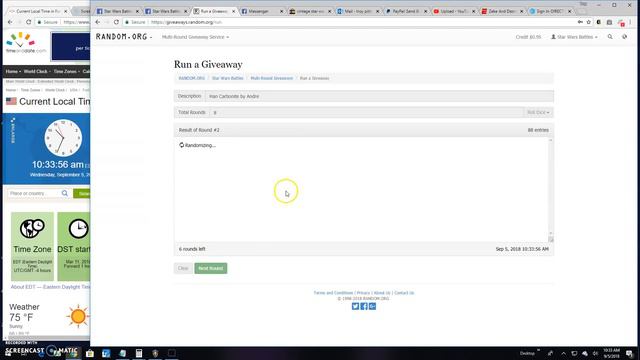640x360 pixels.
Task: Open the Home menu on timeanddate
Action: click(13, 71)
